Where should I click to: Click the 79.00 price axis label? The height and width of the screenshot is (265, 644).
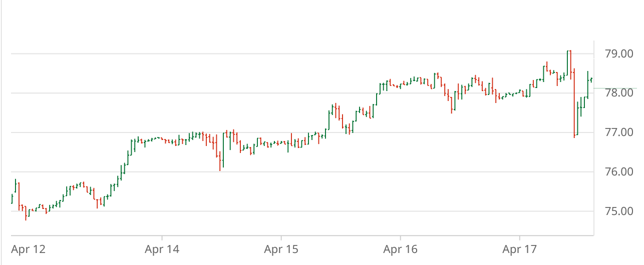coord(615,53)
